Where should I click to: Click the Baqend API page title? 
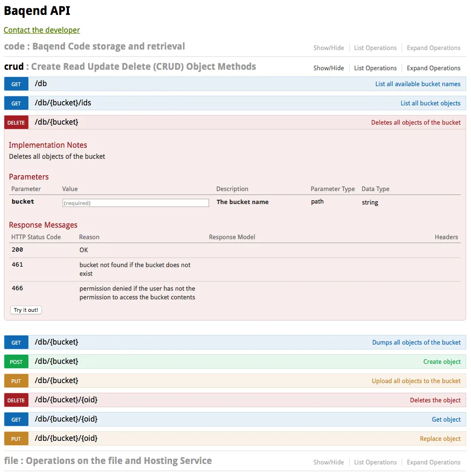pos(37,11)
